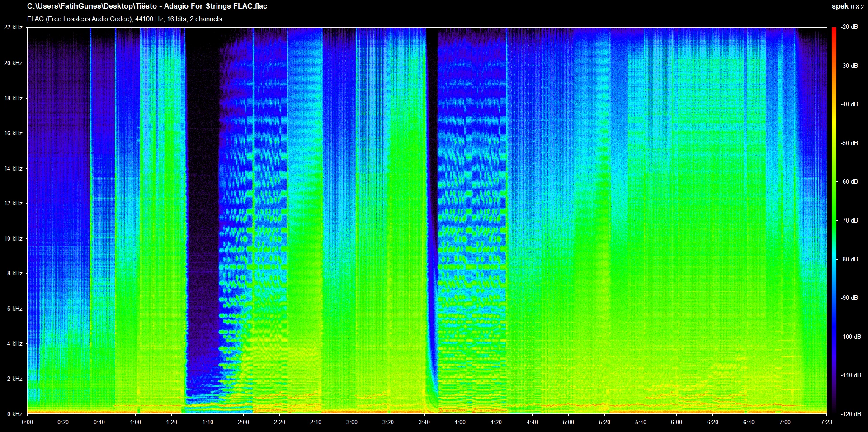
Task: Click the 0:00 time axis label
Action: coord(27,423)
